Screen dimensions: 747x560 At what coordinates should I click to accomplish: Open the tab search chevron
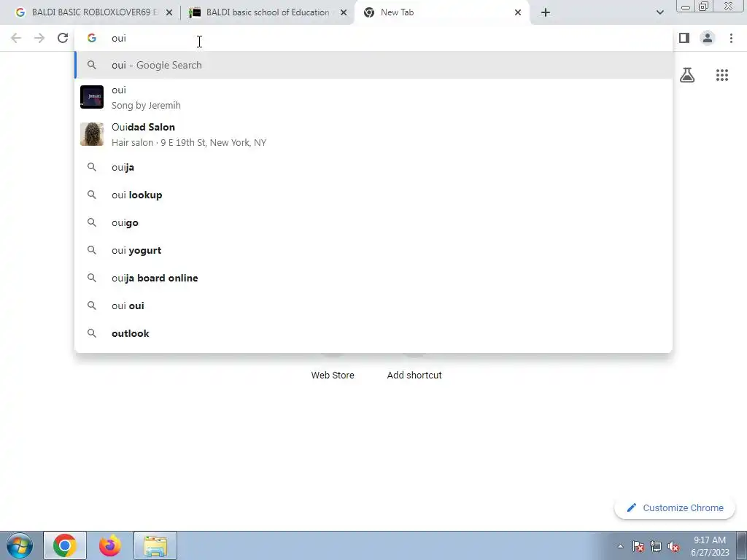tap(659, 12)
